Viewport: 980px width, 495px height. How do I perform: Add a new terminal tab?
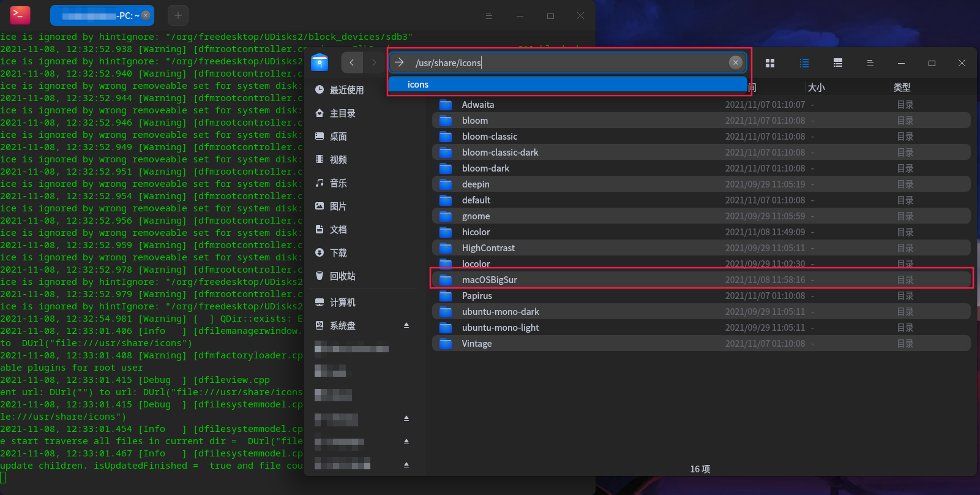point(178,15)
